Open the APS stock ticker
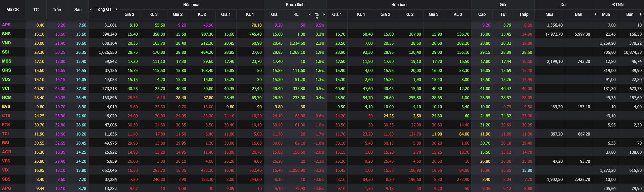This screenshot has width=644, height=192. (6, 25)
